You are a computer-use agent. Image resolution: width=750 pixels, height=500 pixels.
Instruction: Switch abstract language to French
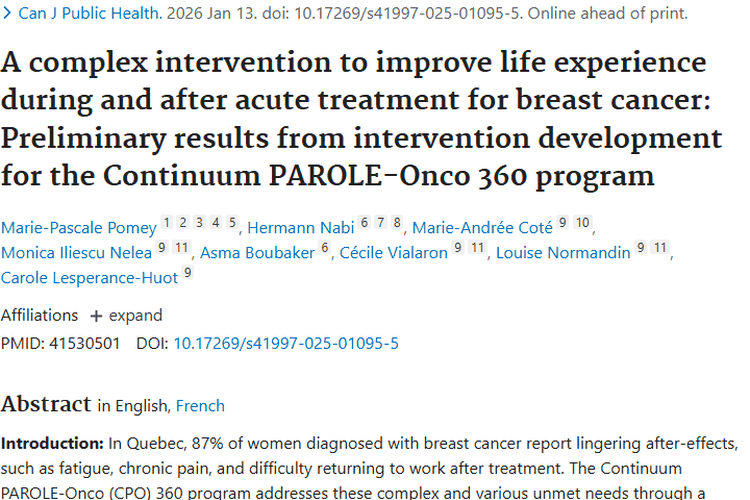coord(200,406)
